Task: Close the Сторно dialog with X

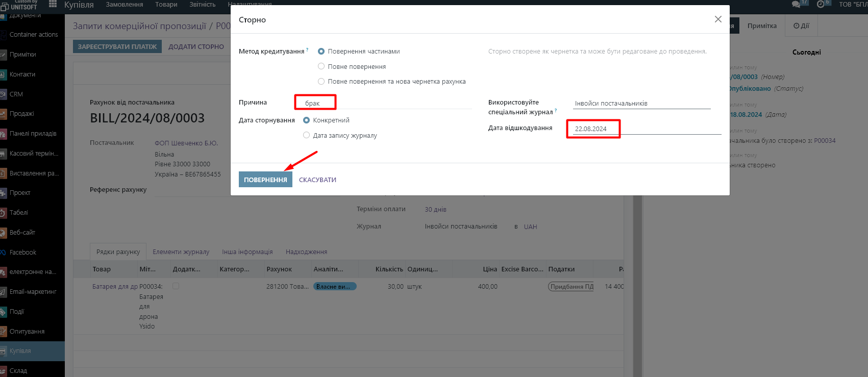Action: pyautogui.click(x=718, y=19)
